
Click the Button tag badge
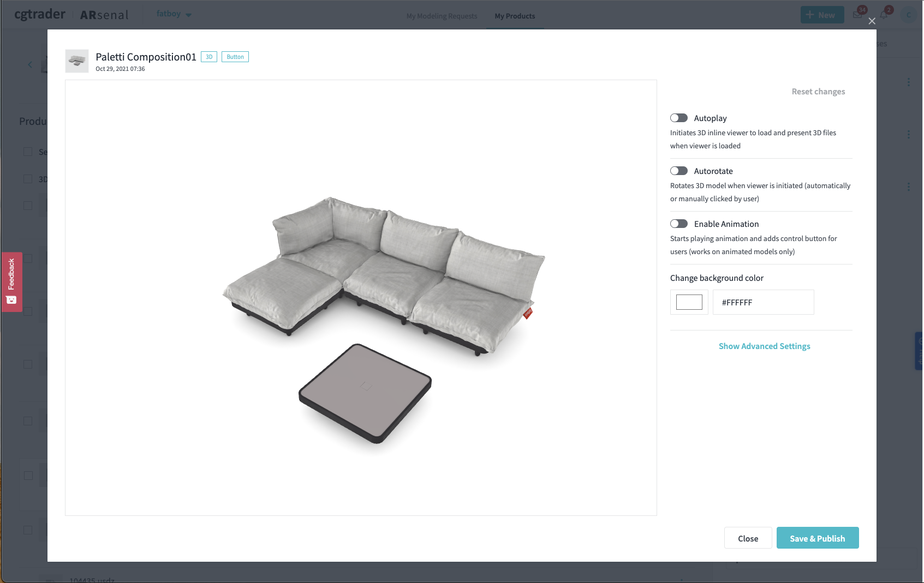(235, 57)
